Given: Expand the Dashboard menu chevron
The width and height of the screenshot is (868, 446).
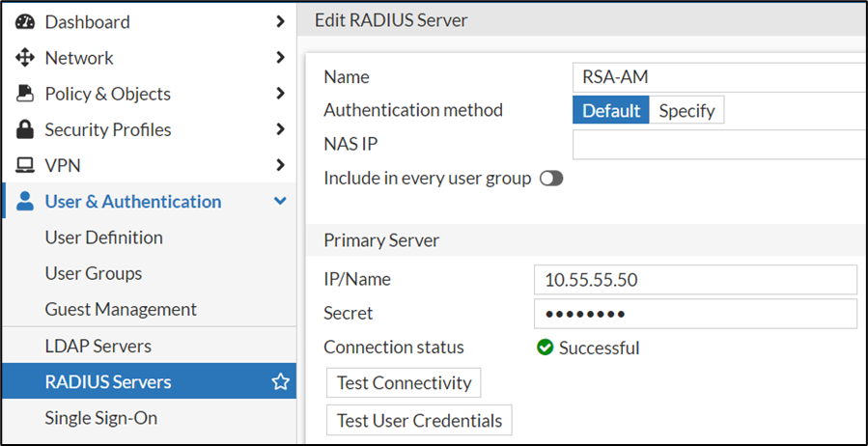Looking at the screenshot, I should coord(280,21).
